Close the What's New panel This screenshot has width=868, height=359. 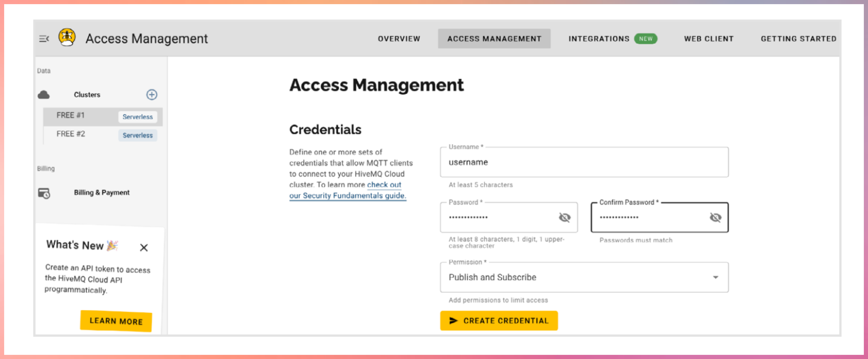pos(144,247)
